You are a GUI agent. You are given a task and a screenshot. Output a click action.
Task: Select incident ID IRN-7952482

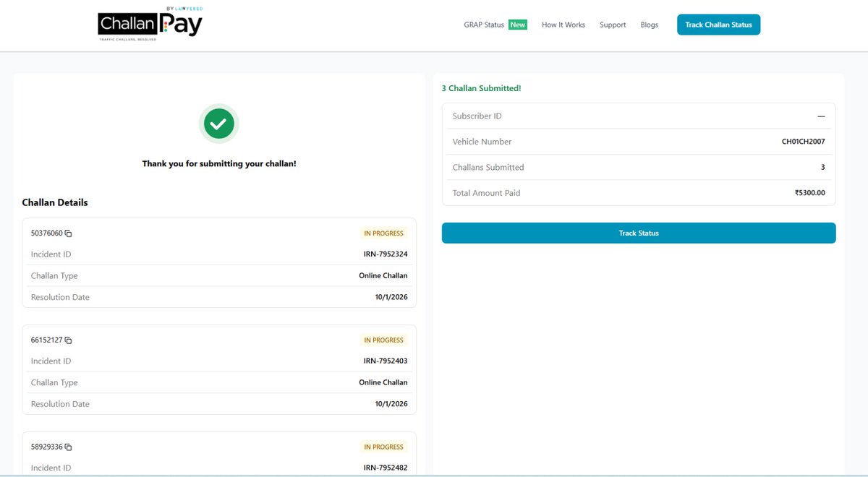pos(386,468)
